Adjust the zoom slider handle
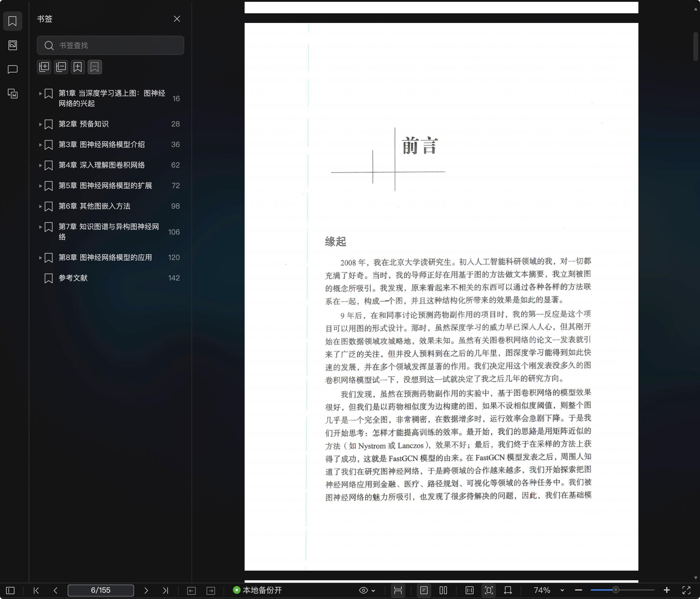Image resolution: width=700 pixels, height=599 pixels. click(616, 590)
